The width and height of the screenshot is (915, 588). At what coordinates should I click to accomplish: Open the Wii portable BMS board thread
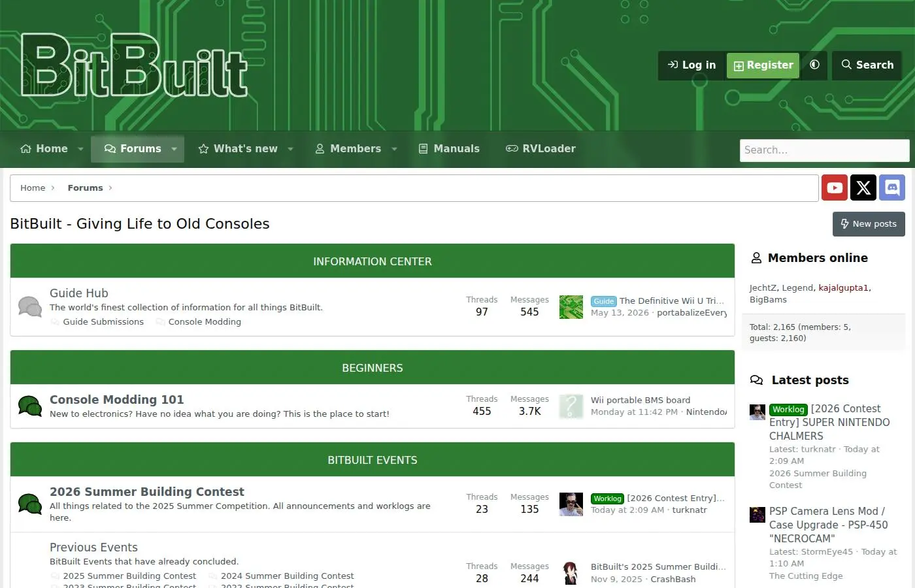(x=640, y=400)
